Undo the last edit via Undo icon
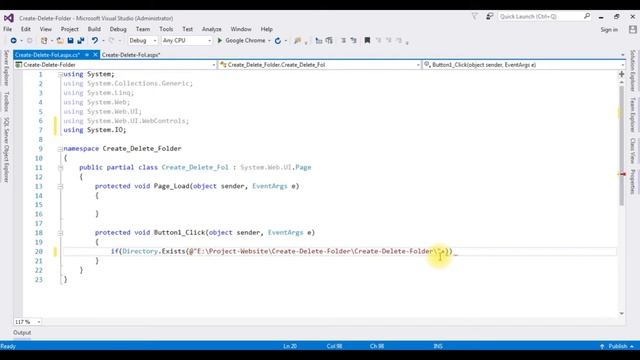 coord(95,40)
